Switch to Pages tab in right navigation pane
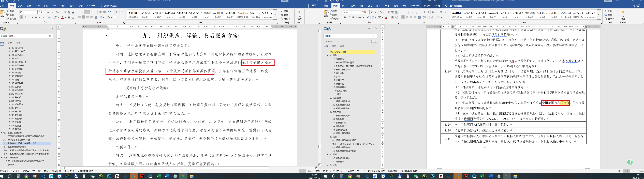644x179 pixels. point(334,47)
